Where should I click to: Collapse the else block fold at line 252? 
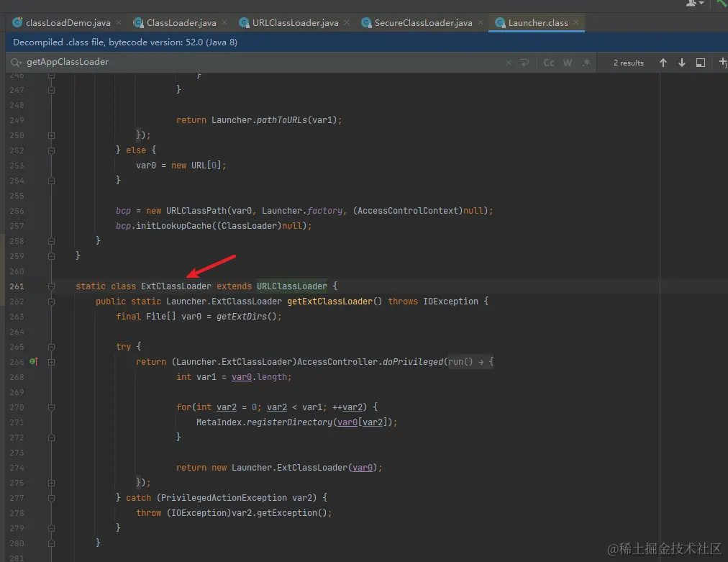point(52,150)
